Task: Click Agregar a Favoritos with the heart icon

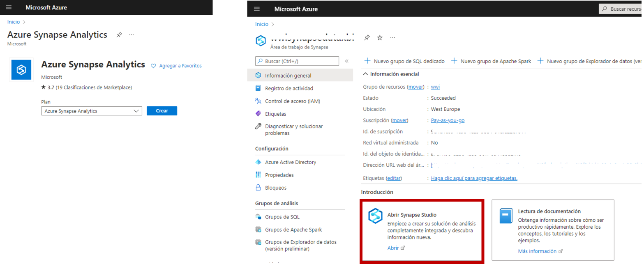Action: click(176, 66)
